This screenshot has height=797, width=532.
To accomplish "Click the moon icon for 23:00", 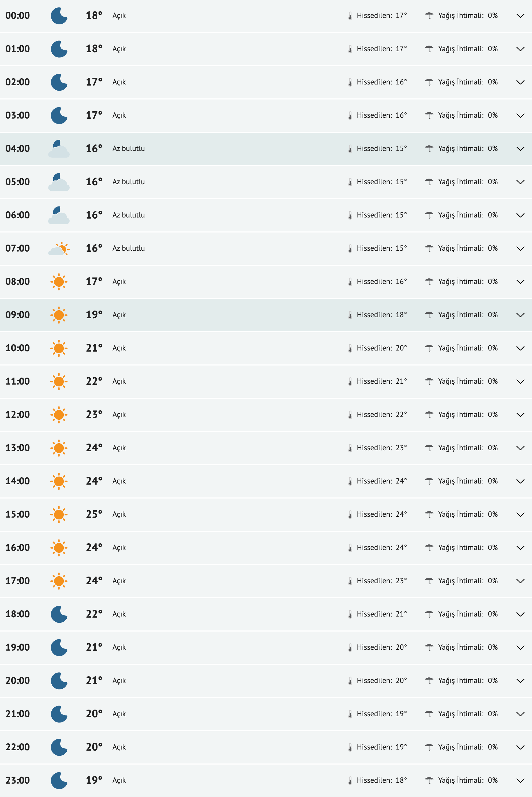I will coord(59,780).
